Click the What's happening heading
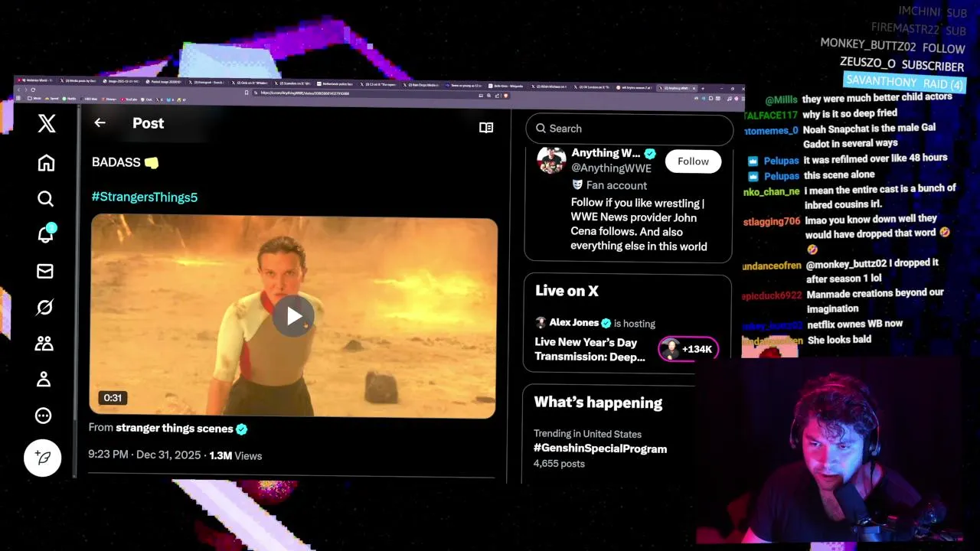This screenshot has width=980, height=551. tap(598, 403)
